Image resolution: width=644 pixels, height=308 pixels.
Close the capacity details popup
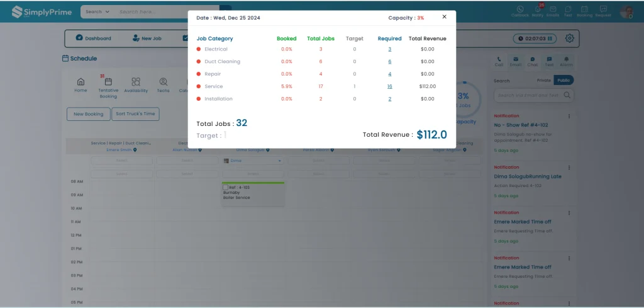click(445, 17)
